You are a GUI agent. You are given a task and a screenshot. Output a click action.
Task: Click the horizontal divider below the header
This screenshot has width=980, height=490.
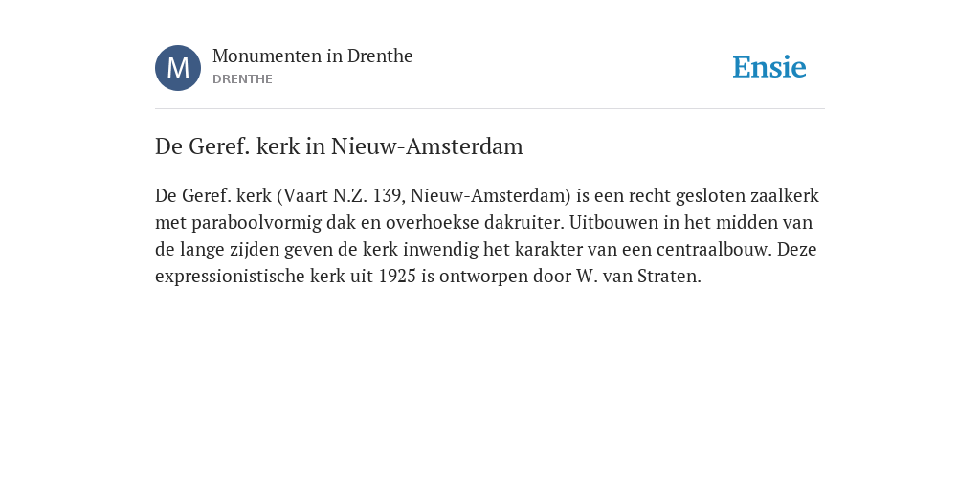point(490,109)
